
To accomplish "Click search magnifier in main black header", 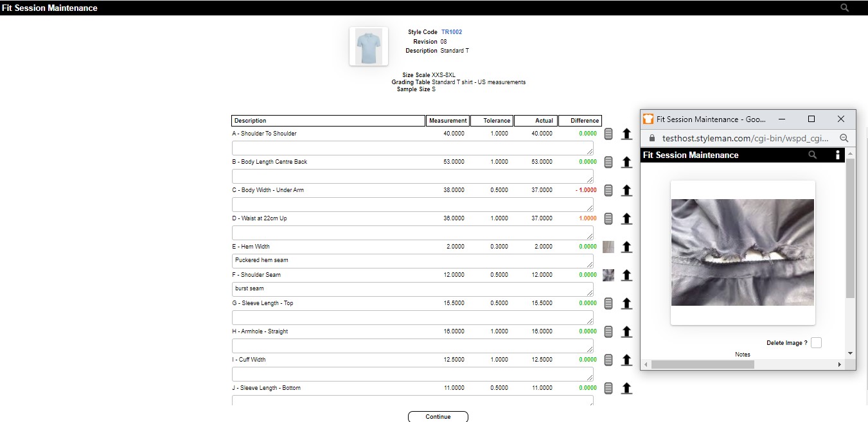I will click(x=845, y=8).
